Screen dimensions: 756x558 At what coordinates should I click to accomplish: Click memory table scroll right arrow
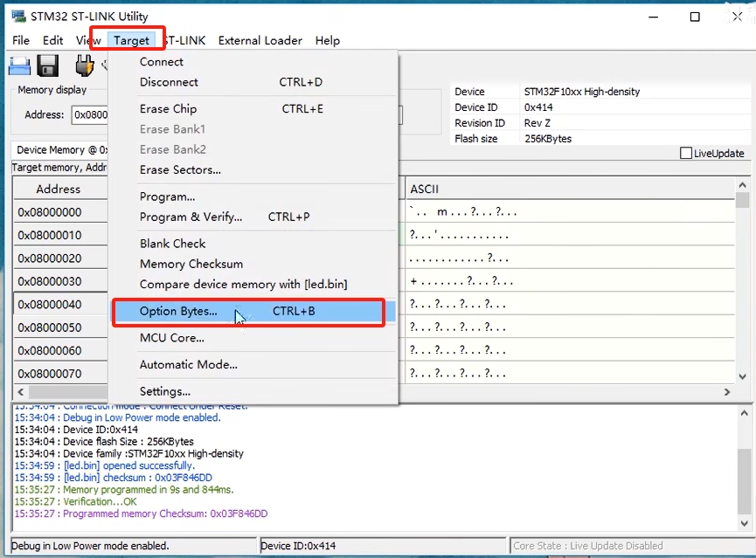pyautogui.click(x=727, y=392)
